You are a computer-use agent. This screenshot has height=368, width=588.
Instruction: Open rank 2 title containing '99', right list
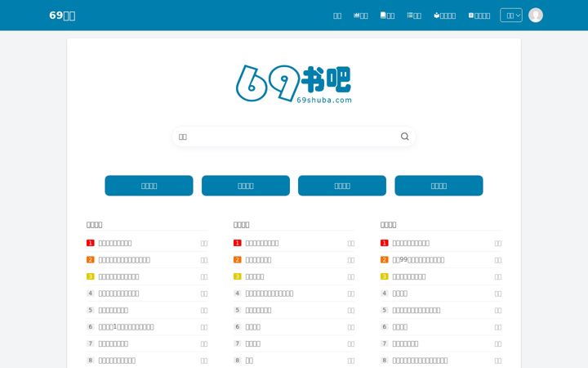[x=418, y=260]
